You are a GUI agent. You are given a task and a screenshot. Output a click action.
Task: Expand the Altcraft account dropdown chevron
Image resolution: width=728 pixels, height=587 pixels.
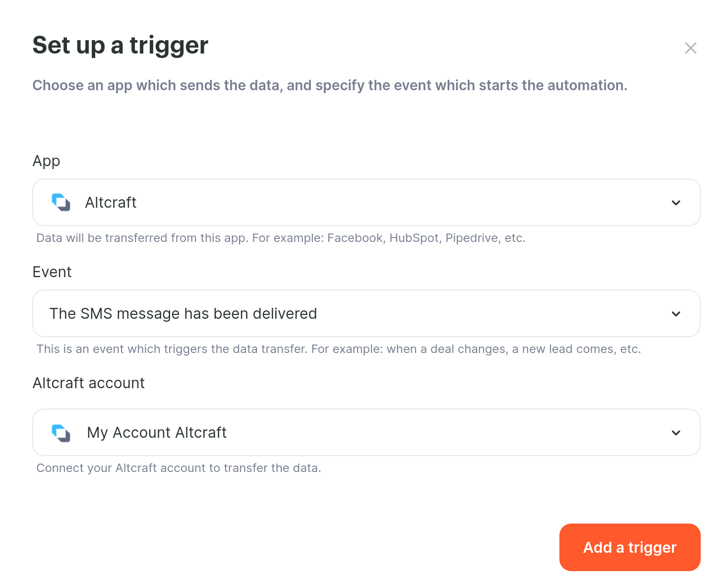click(675, 433)
